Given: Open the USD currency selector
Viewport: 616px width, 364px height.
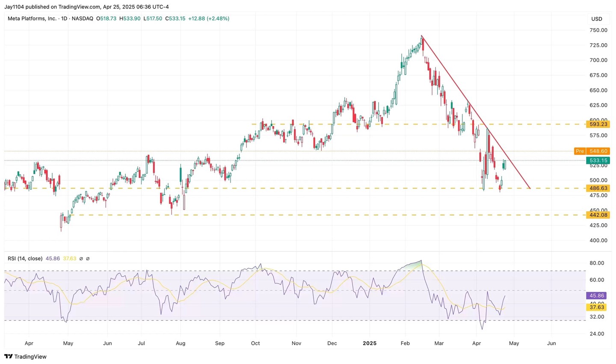Looking at the screenshot, I should (x=596, y=19).
